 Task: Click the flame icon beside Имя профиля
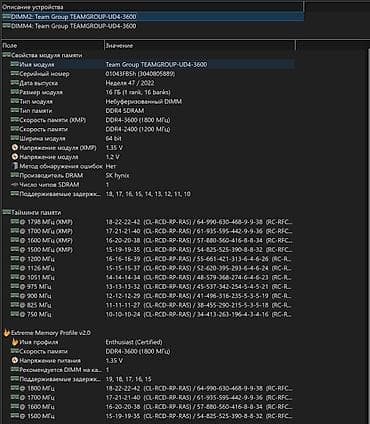pyautogui.click(x=15, y=342)
